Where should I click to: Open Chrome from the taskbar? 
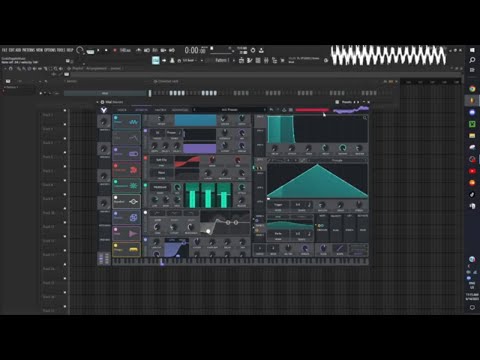pyautogui.click(x=472, y=89)
